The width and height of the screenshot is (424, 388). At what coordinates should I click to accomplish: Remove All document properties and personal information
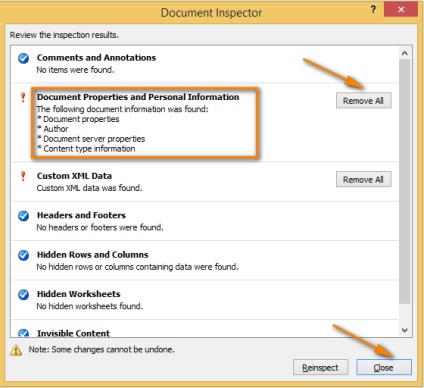(x=363, y=101)
